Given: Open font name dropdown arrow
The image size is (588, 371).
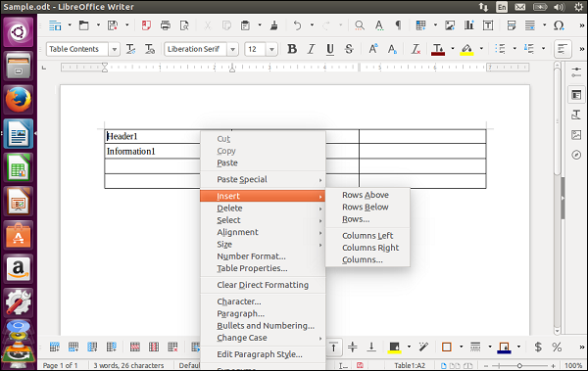Looking at the screenshot, I should coord(232,49).
